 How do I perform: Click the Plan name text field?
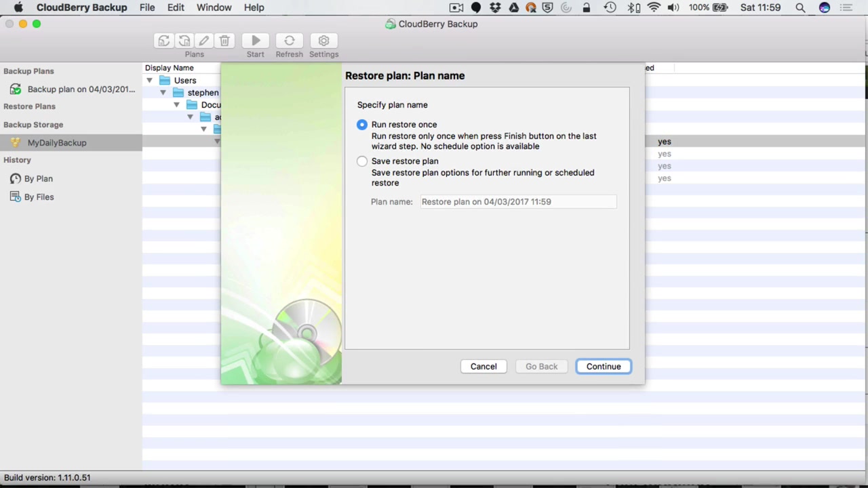(519, 202)
